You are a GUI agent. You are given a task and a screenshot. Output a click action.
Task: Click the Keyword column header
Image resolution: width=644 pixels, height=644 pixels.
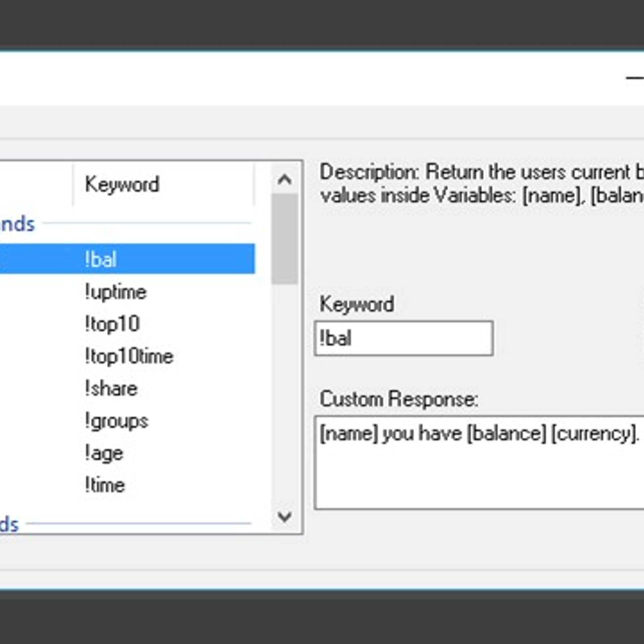[163, 184]
